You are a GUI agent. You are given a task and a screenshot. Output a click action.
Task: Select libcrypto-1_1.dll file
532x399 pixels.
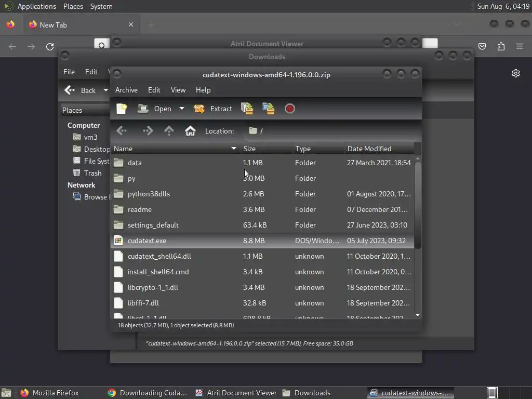click(x=262, y=287)
